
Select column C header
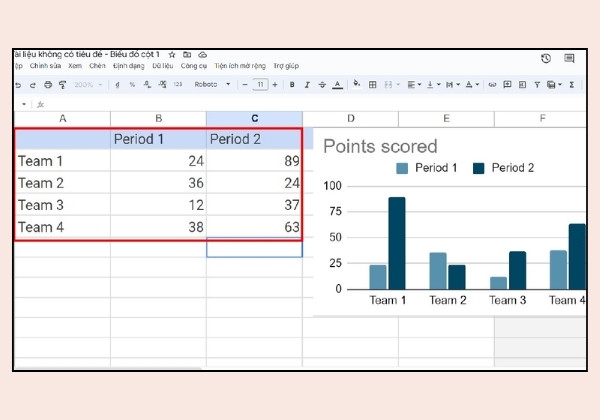click(254, 119)
